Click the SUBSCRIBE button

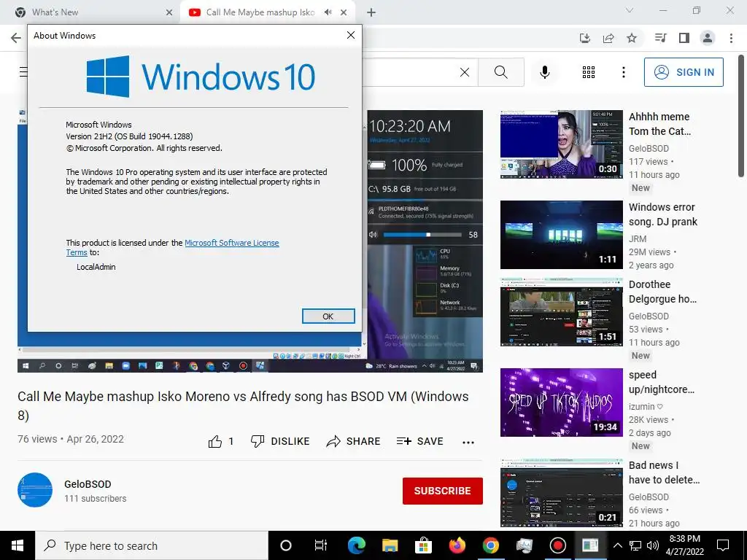(443, 491)
